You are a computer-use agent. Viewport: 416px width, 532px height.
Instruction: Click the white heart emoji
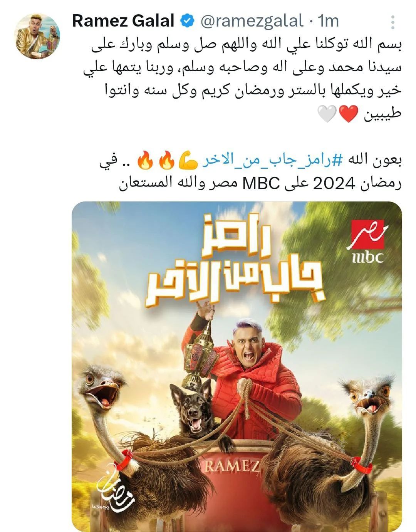[327, 114]
